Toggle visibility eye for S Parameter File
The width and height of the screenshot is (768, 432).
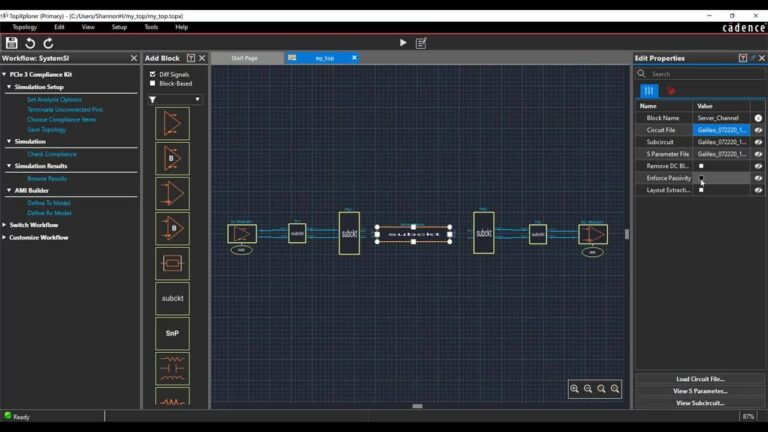pyautogui.click(x=758, y=154)
